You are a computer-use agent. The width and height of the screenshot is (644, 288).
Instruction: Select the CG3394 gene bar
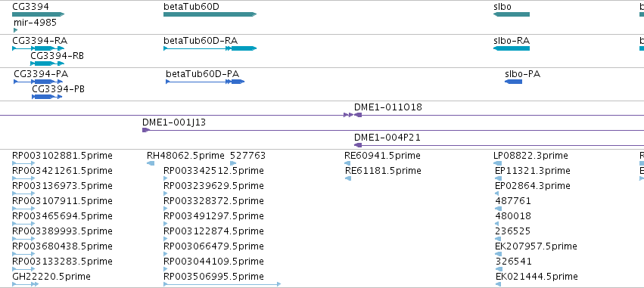(38, 14)
